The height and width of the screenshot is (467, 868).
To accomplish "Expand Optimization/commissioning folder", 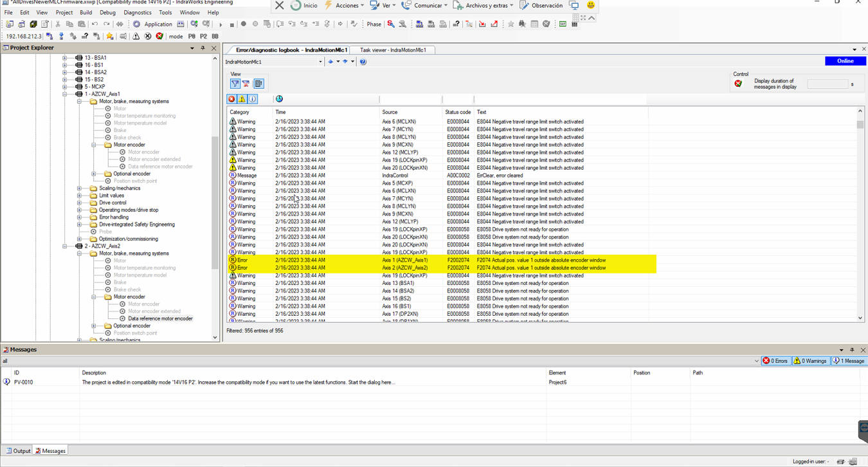I will tap(79, 239).
